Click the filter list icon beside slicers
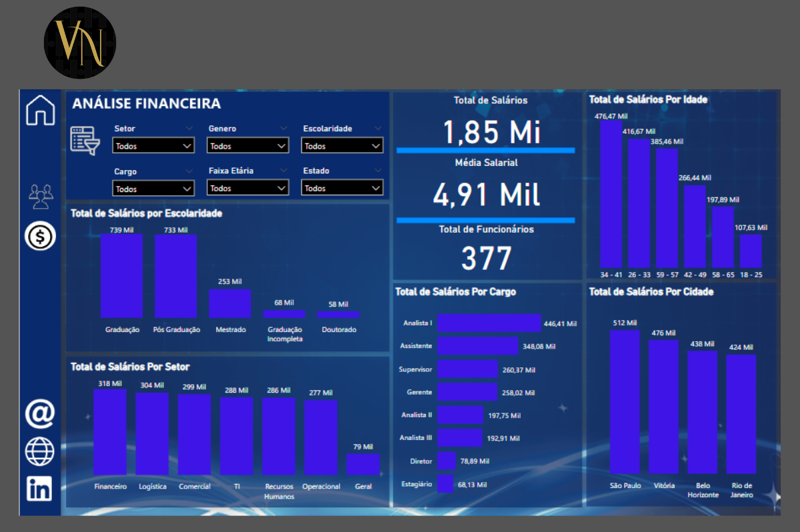 click(x=85, y=140)
